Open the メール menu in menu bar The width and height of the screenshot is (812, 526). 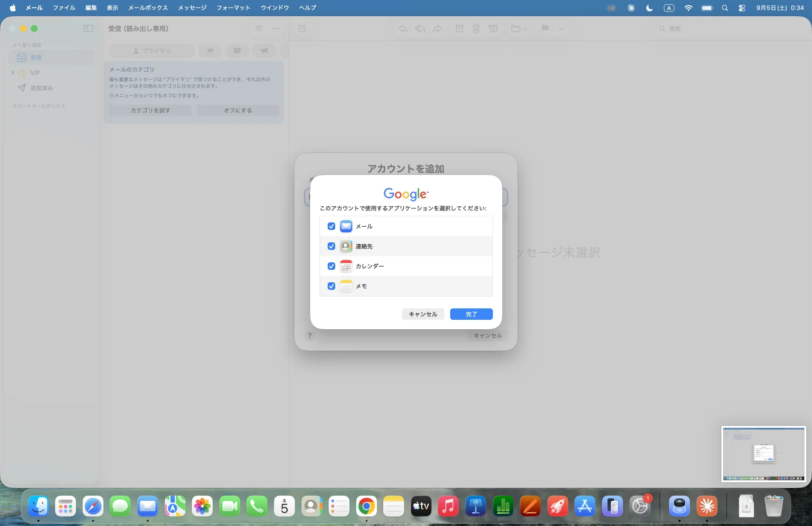(34, 8)
